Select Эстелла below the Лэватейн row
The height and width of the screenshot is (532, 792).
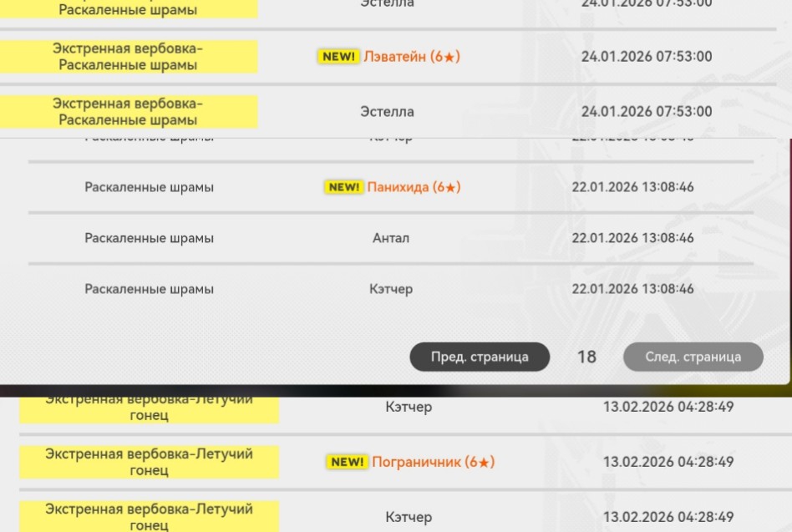(x=387, y=112)
